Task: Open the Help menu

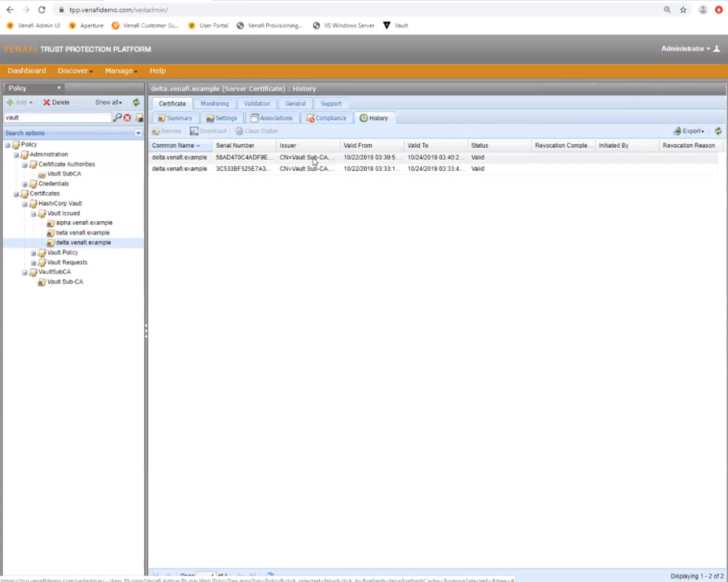Action: point(158,70)
